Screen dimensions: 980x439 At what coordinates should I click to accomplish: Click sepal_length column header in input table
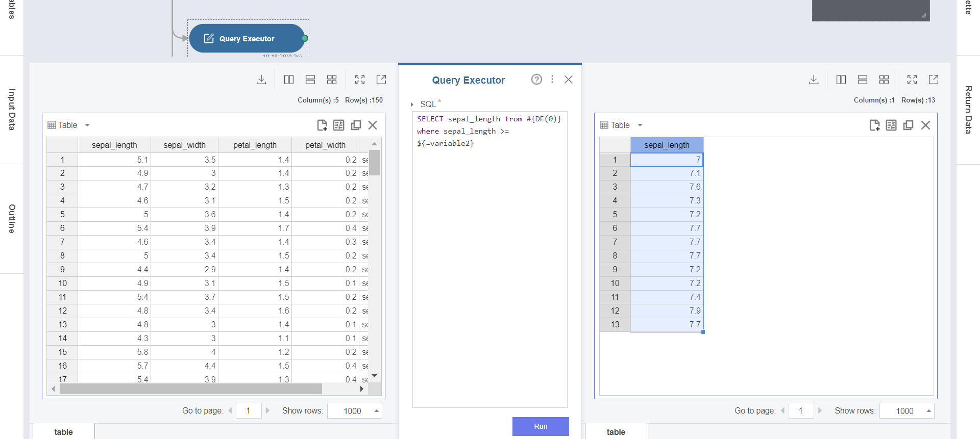[114, 145]
